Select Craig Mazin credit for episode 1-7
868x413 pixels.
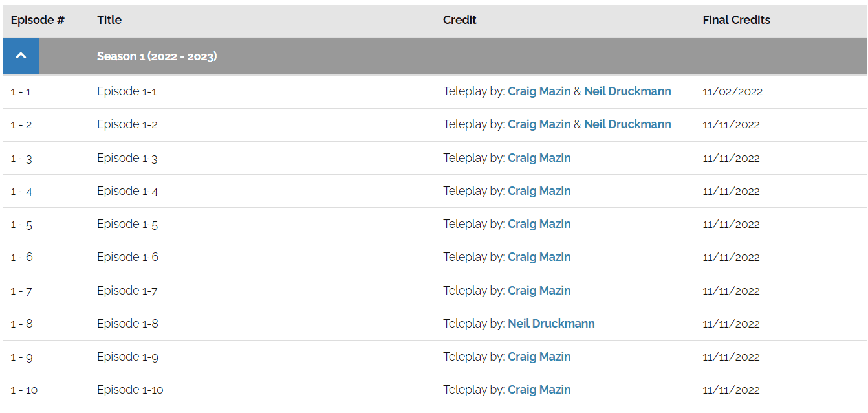[539, 291]
